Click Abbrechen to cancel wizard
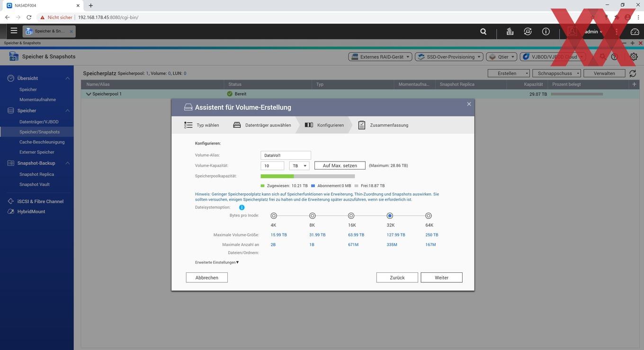The height and width of the screenshot is (350, 644). [x=206, y=278]
